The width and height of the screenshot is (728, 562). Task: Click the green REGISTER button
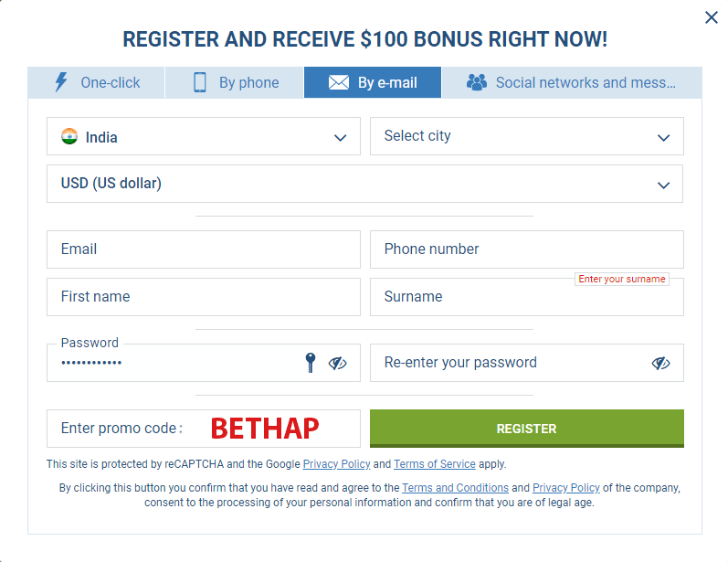click(526, 429)
